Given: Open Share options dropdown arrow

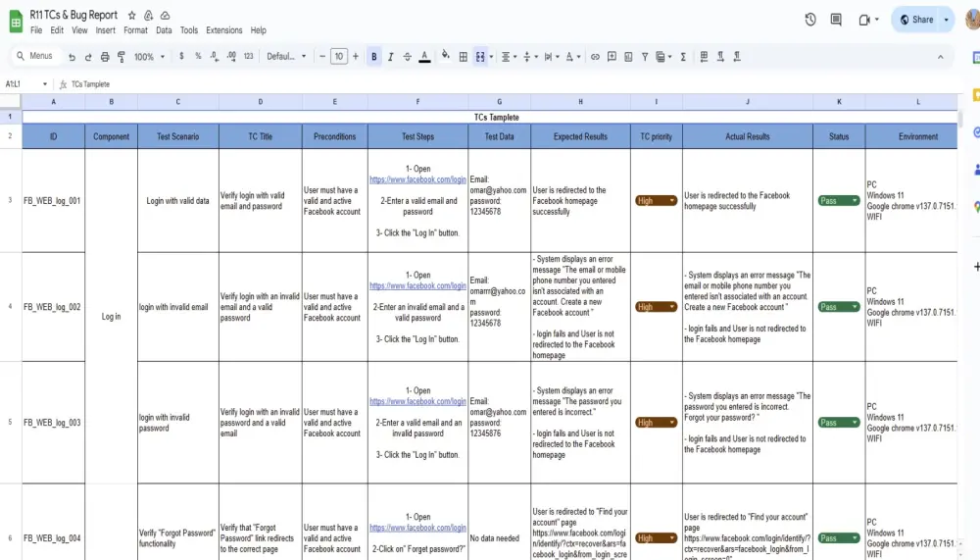Looking at the screenshot, I should [x=947, y=20].
